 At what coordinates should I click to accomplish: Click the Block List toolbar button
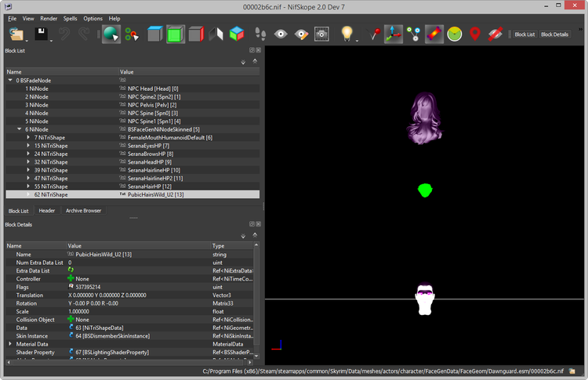point(524,34)
